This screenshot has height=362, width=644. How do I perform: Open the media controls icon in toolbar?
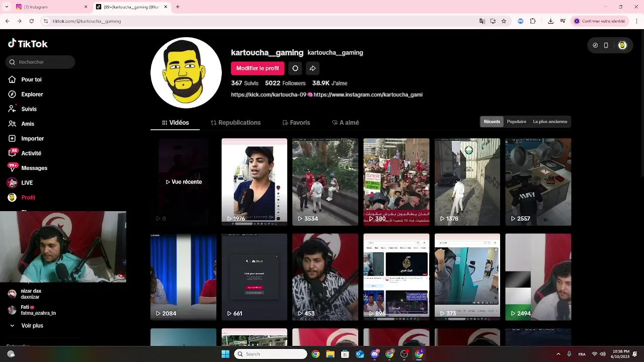pos(562,21)
